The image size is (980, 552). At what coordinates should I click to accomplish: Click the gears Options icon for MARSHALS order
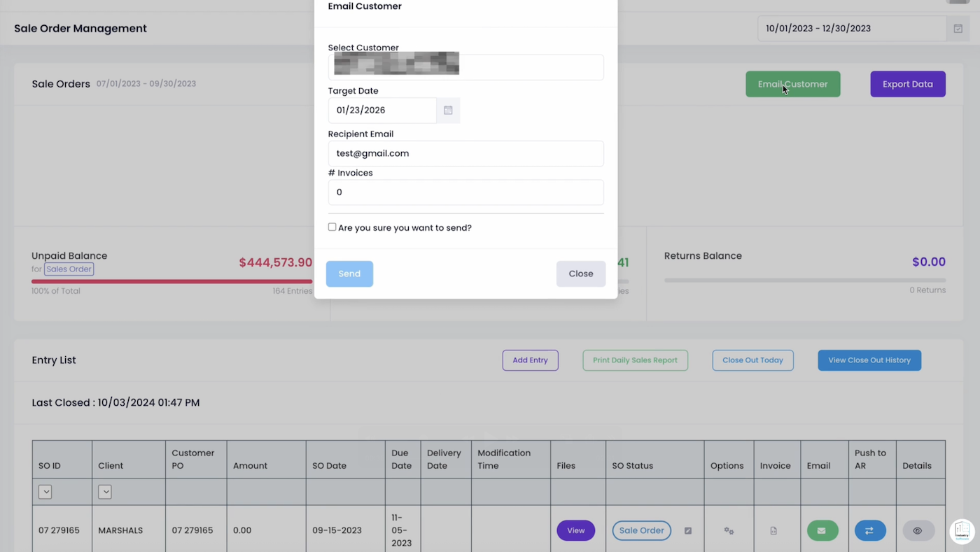[728, 530]
